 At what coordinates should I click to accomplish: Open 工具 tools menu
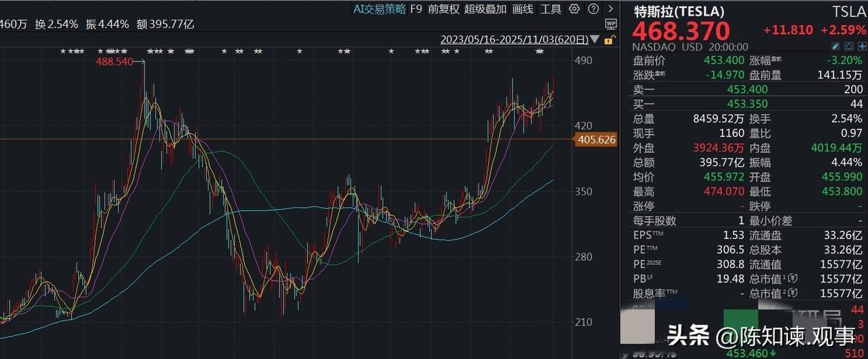tap(551, 9)
